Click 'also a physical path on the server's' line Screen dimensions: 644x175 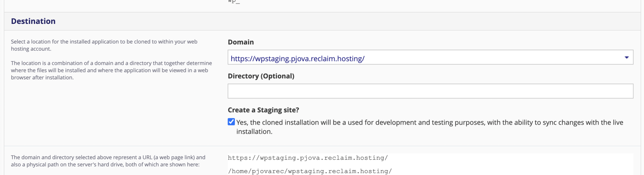tap(105, 165)
